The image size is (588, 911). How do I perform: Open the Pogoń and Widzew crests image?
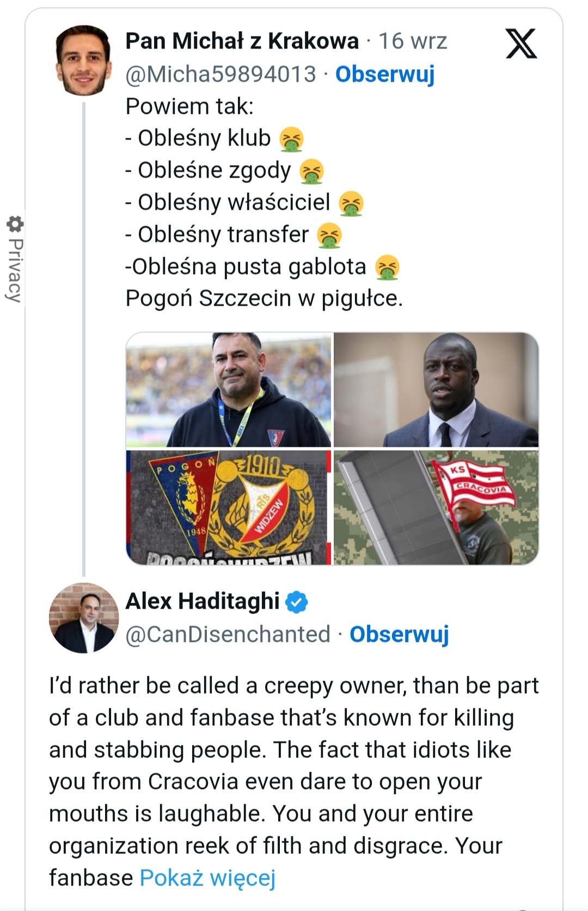point(229,507)
